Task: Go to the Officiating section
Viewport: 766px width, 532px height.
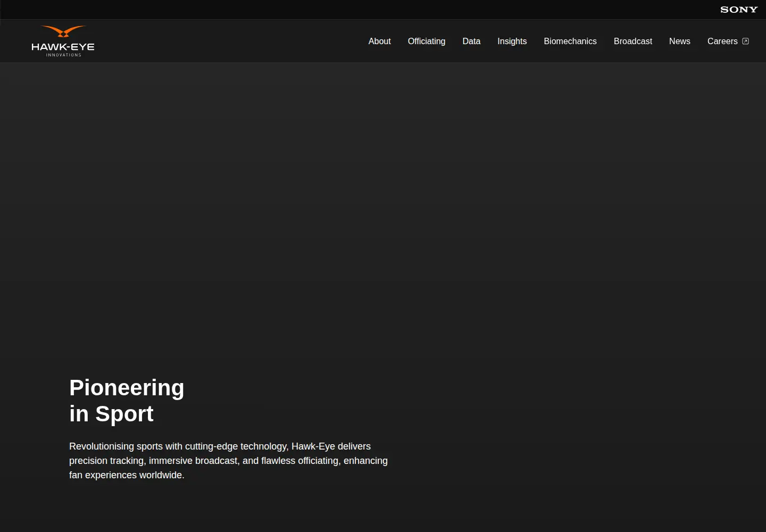Action: [x=427, y=41]
